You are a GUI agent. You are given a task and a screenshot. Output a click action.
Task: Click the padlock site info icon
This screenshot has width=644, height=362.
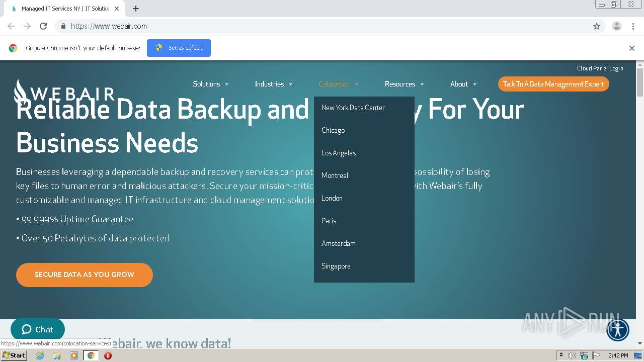pos(63,26)
